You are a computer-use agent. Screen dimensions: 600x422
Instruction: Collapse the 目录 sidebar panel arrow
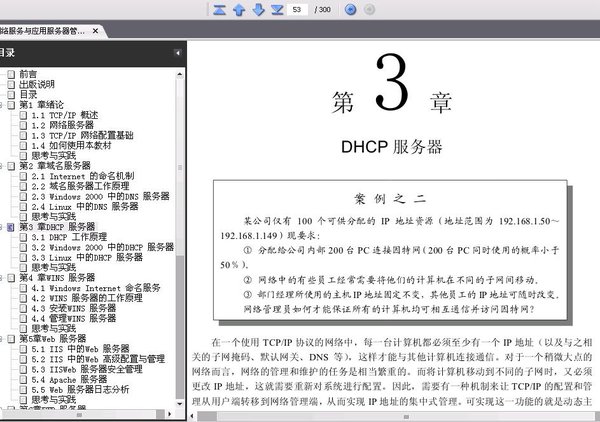click(x=178, y=53)
